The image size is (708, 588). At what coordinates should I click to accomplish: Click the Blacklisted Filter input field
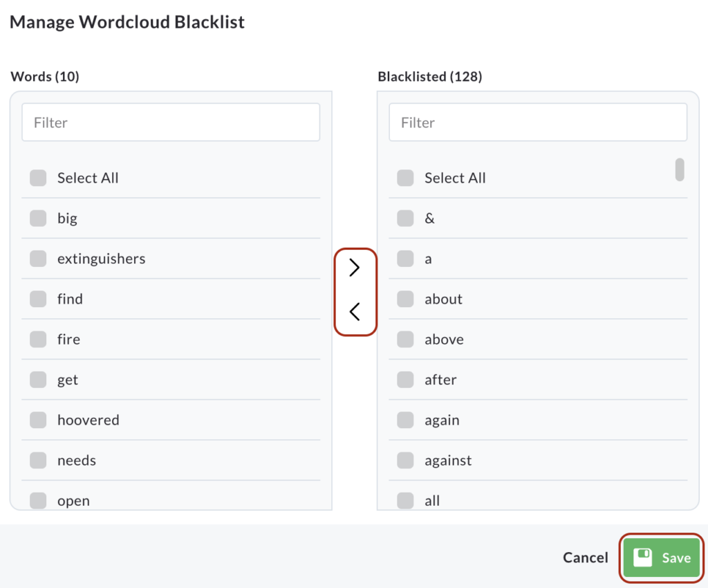pyautogui.click(x=538, y=122)
